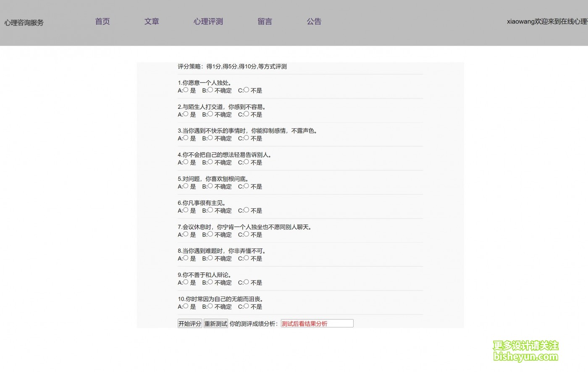The height and width of the screenshot is (372, 588).
Task: Select "不是" for question 6 about having opinions
Action: pos(245,210)
